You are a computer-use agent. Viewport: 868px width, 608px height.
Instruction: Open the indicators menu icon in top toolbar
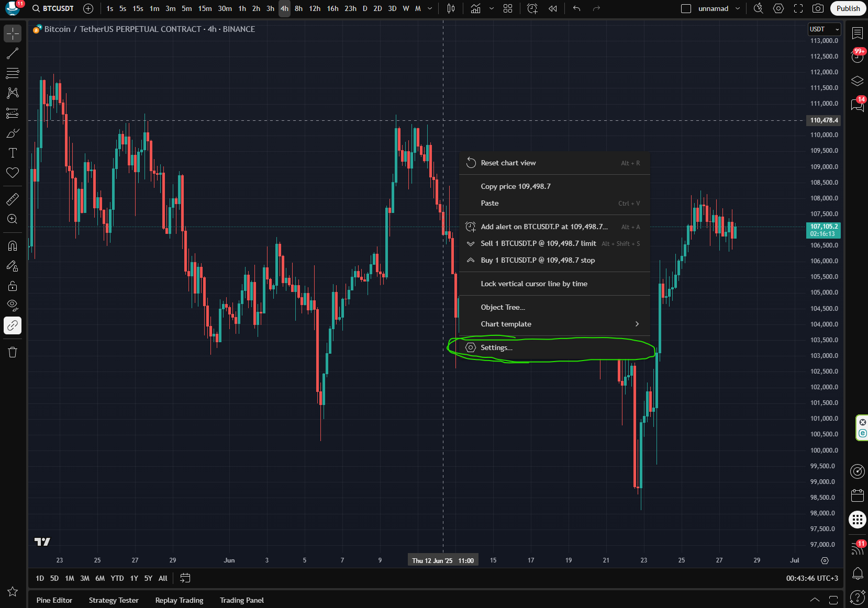pyautogui.click(x=475, y=8)
